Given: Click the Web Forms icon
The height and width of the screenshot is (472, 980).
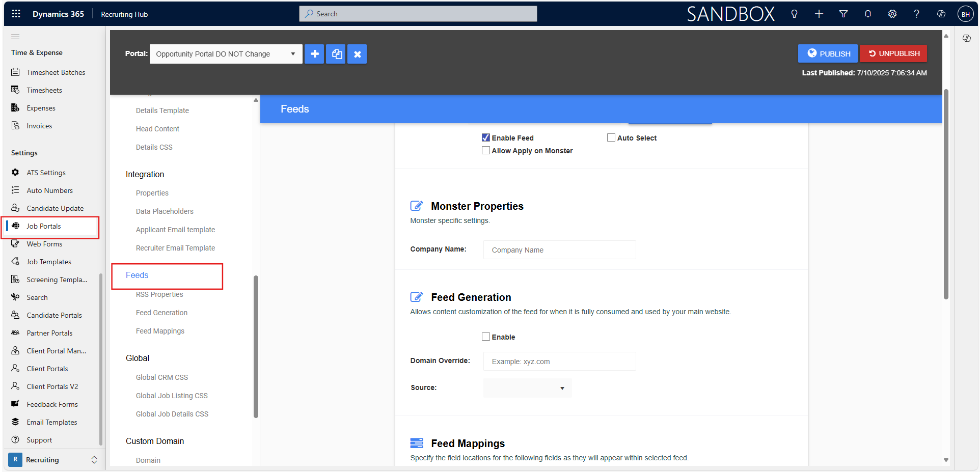Looking at the screenshot, I should (x=15, y=243).
